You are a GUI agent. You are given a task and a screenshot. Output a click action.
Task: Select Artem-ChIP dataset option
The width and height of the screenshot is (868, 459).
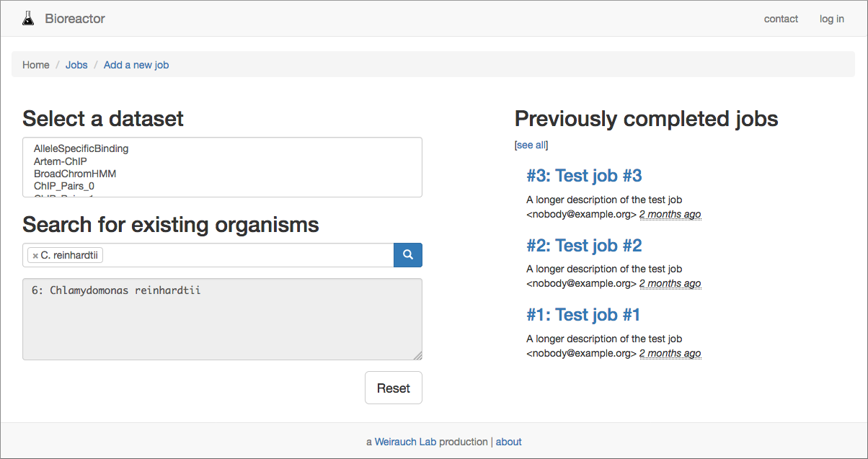(x=61, y=161)
